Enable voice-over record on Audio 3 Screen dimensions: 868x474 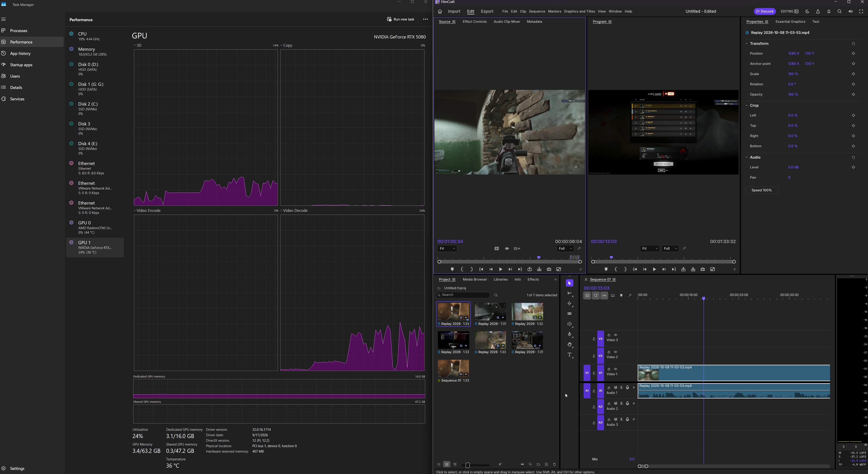coord(627,420)
